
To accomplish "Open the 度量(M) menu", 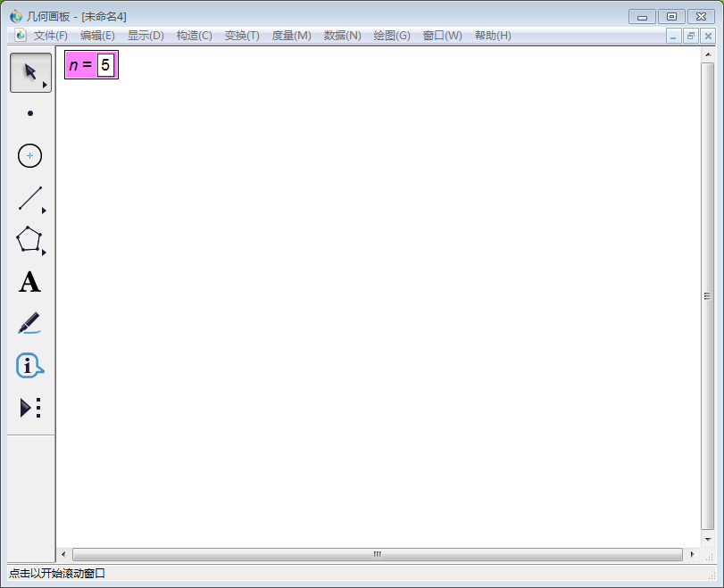I will coord(291,36).
